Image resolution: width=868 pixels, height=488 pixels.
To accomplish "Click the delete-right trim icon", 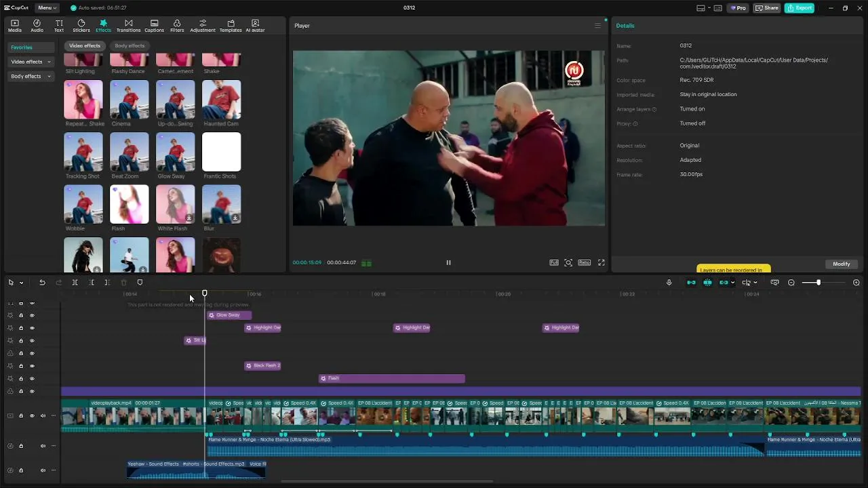I will pyautogui.click(x=107, y=283).
